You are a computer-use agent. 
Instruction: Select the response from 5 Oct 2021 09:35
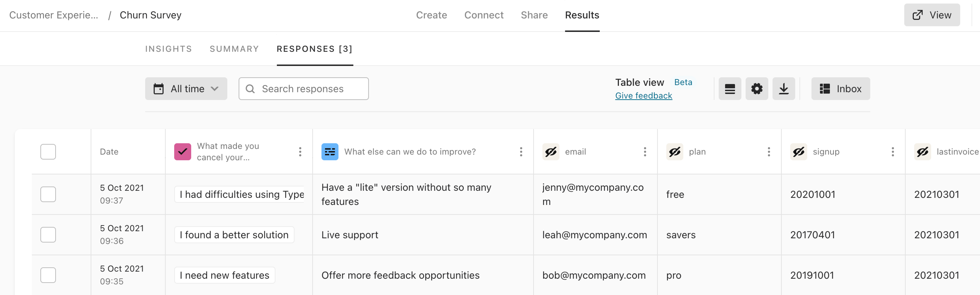coord(48,275)
